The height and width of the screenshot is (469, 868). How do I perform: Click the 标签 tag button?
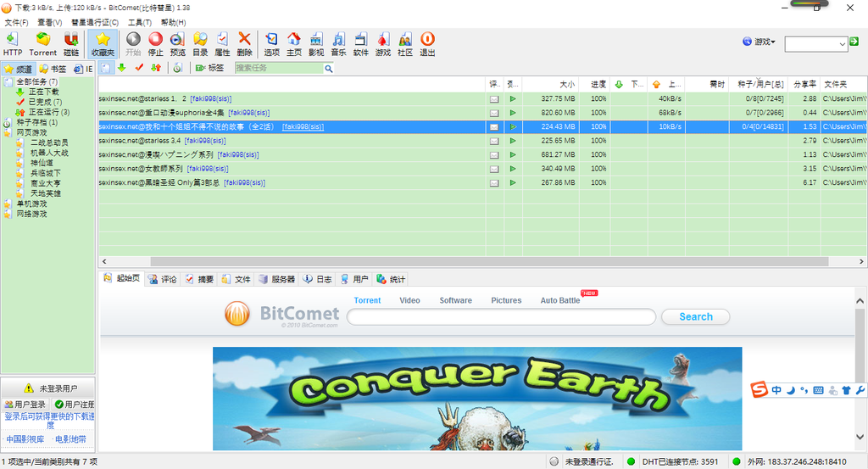(x=210, y=68)
